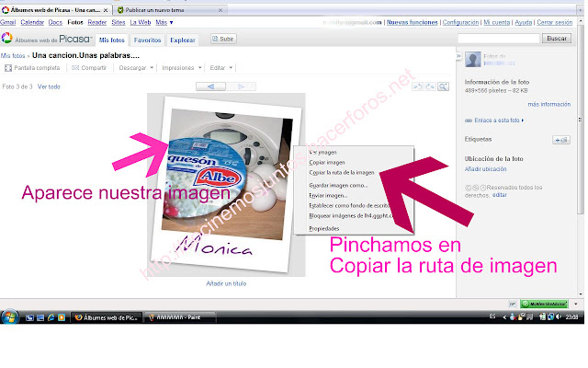Rotate the photo left
The width and height of the screenshot is (588, 368).
click(x=417, y=86)
